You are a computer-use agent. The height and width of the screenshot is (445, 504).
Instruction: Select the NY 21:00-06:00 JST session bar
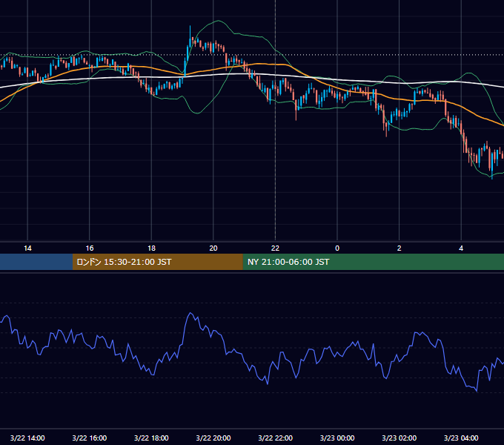(373, 262)
